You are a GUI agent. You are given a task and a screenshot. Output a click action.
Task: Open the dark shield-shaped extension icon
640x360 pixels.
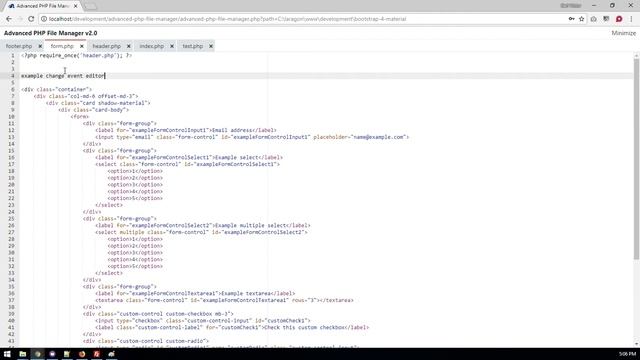point(606,19)
